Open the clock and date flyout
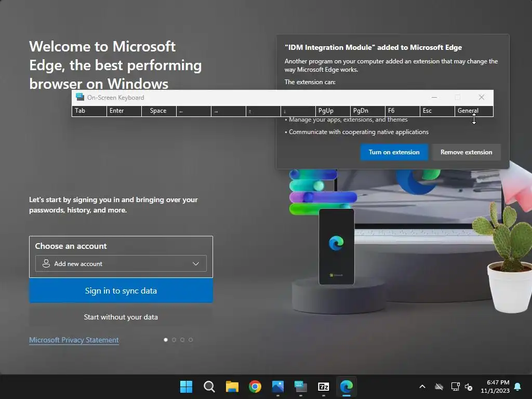 [495, 387]
